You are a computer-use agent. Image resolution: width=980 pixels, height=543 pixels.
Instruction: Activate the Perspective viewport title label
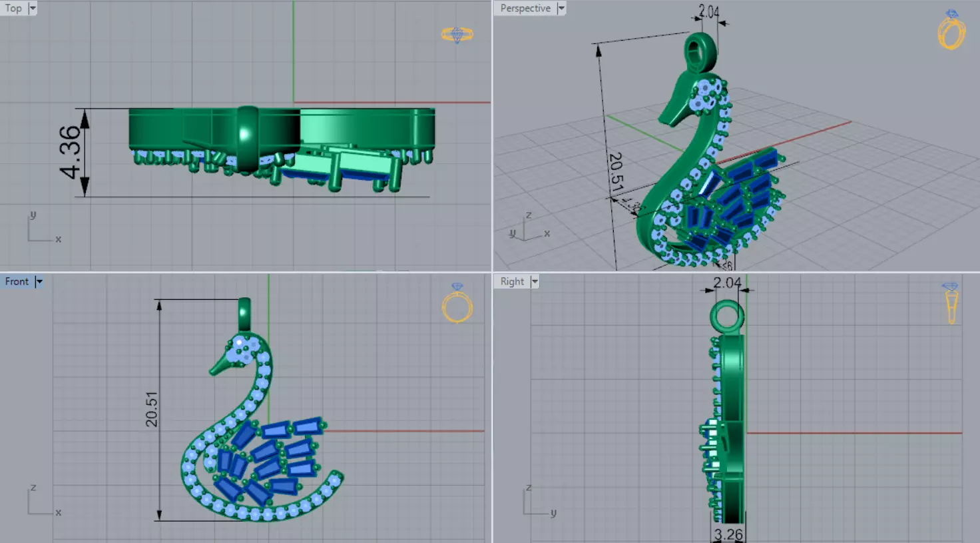coord(525,8)
